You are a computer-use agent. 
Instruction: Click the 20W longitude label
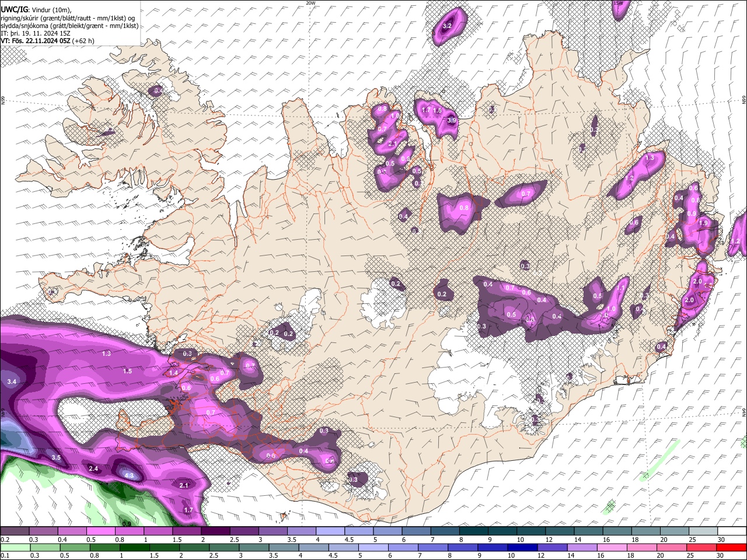[x=310, y=3]
